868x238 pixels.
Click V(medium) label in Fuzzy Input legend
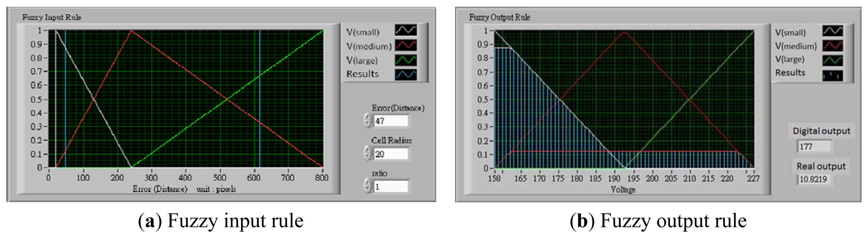[369, 46]
